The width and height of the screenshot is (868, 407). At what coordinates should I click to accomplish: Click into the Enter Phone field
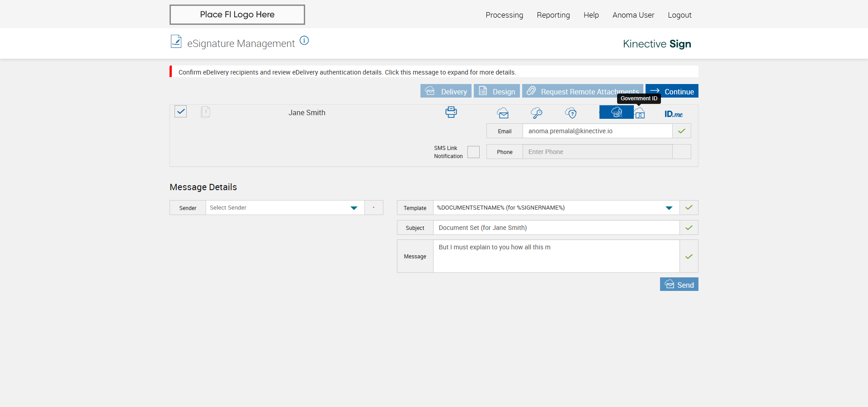597,152
